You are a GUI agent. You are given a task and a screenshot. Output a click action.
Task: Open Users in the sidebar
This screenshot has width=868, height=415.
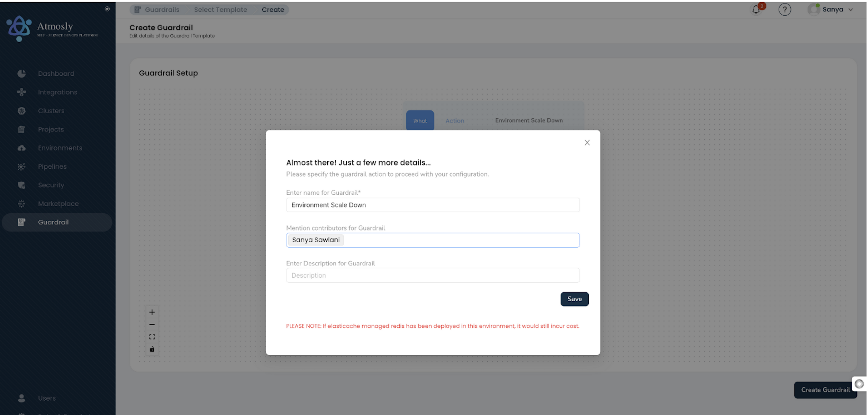(x=47, y=398)
